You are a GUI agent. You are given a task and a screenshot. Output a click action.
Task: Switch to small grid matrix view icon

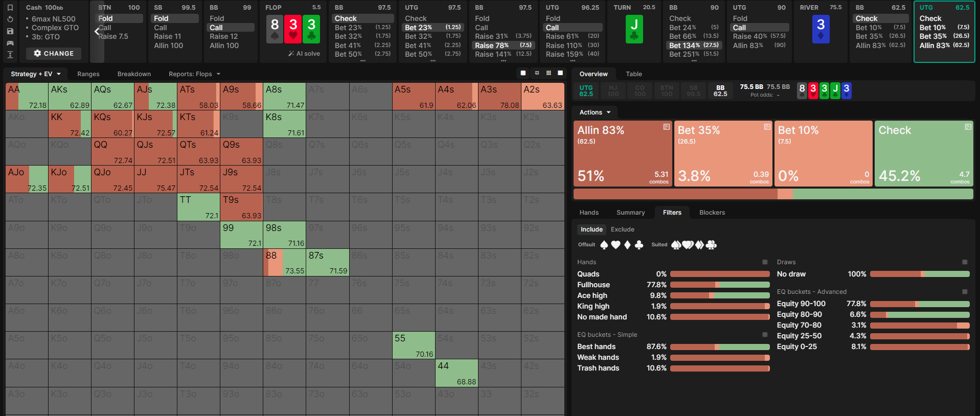549,73
